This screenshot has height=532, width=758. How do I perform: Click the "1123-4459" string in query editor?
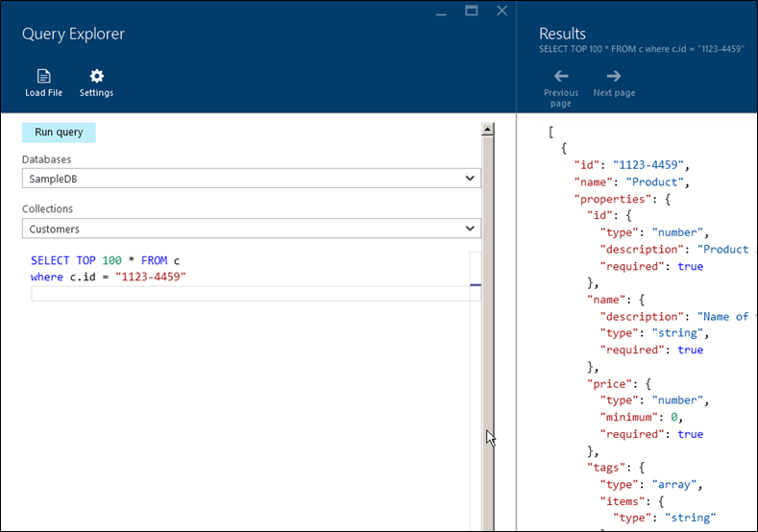(x=151, y=277)
